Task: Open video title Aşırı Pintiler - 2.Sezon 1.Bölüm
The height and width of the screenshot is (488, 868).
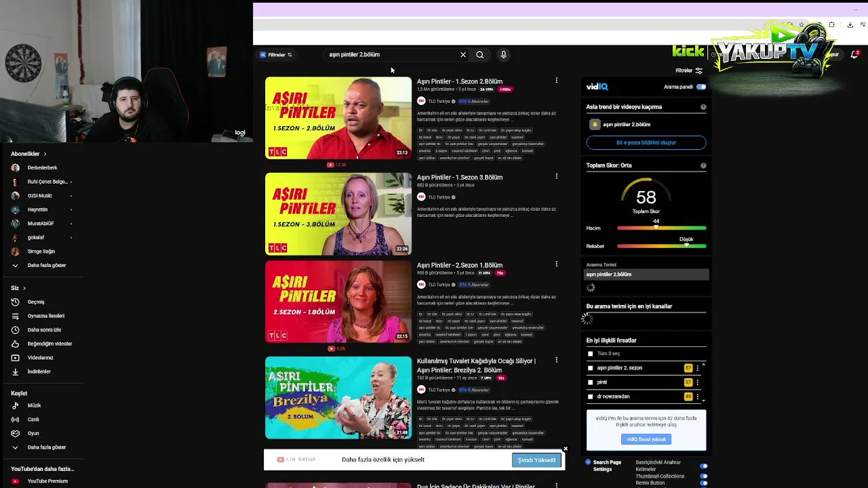Action: pyautogui.click(x=460, y=265)
